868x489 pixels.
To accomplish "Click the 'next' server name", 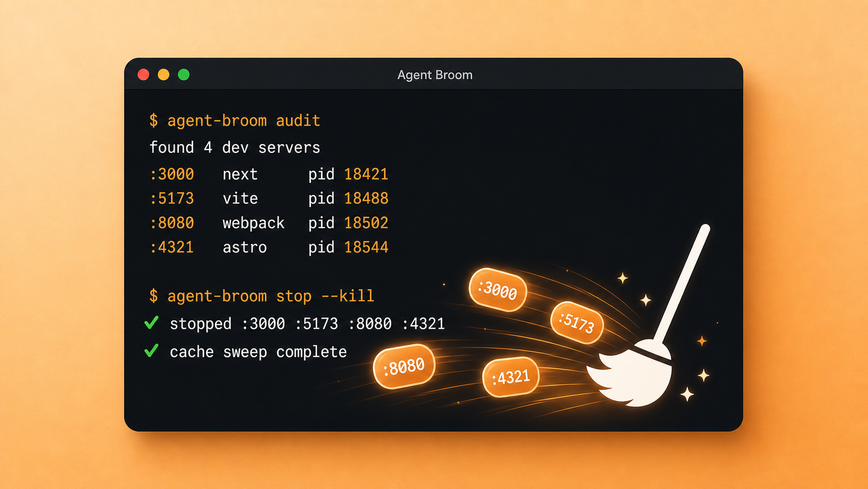I will pyautogui.click(x=240, y=174).
